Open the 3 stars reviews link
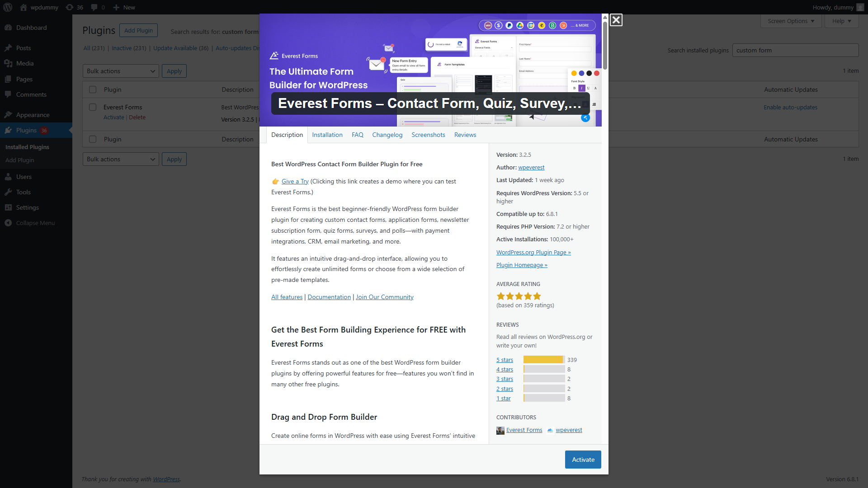The width and height of the screenshot is (868, 488). pos(505,379)
